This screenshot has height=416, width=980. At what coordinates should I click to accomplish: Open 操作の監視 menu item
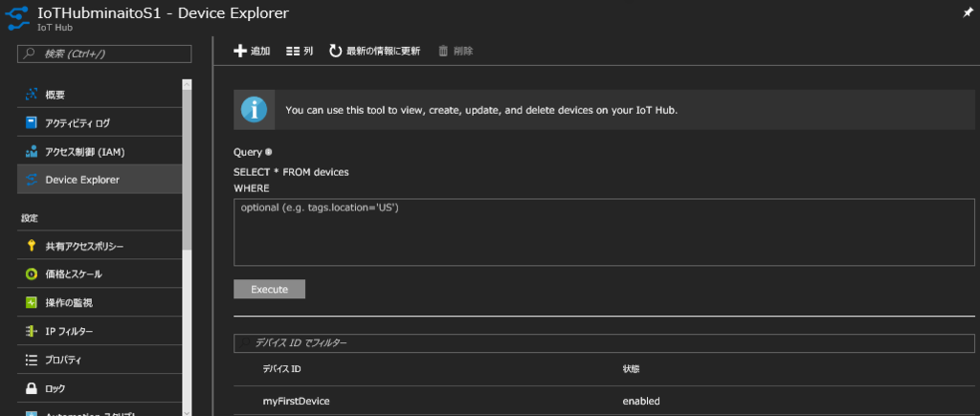100,303
